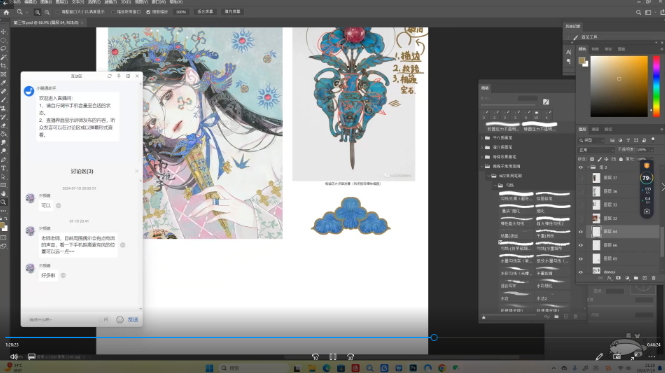Open the Paragraph panel icon
Image resolution: width=665 pixels, height=373 pixels.
point(568,62)
